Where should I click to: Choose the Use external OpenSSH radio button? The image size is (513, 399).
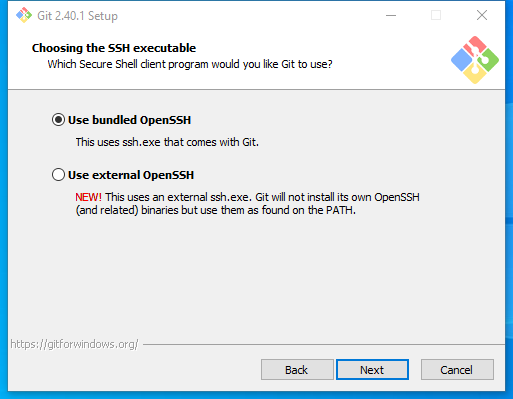click(x=58, y=175)
